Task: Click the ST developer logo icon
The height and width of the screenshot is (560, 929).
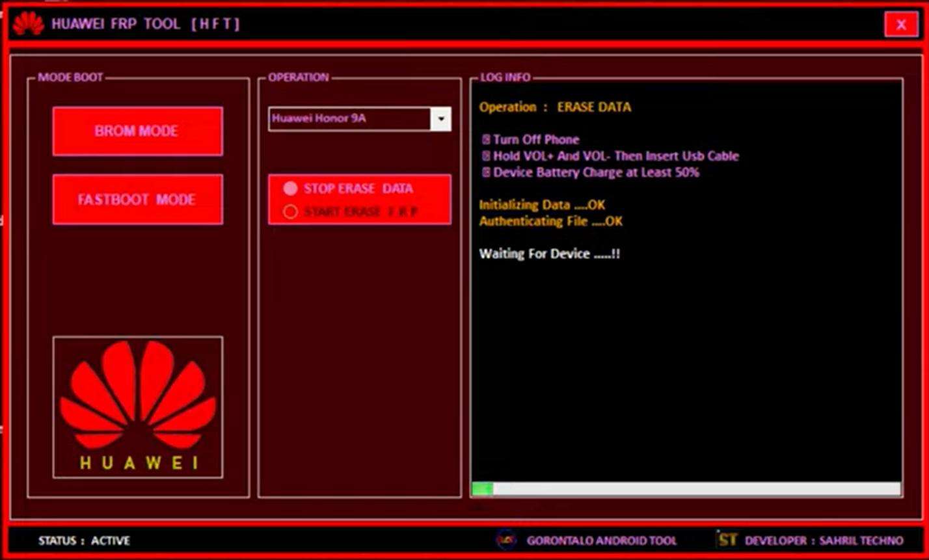Action: click(727, 539)
